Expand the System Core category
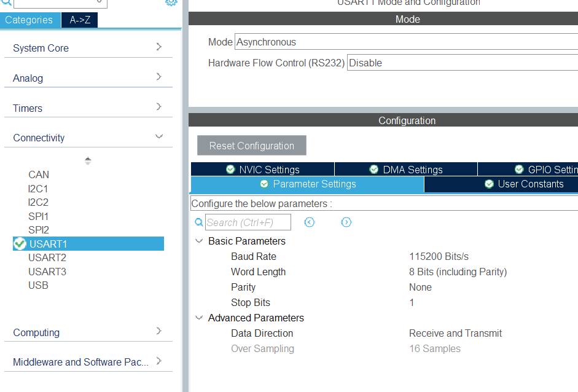Screen dimensions: 578x392 point(158,47)
